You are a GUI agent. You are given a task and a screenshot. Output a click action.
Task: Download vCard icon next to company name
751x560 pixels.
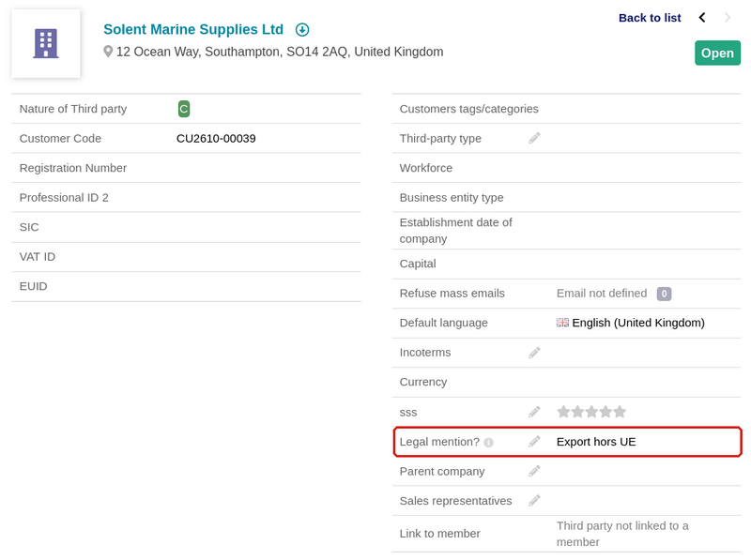(x=302, y=30)
